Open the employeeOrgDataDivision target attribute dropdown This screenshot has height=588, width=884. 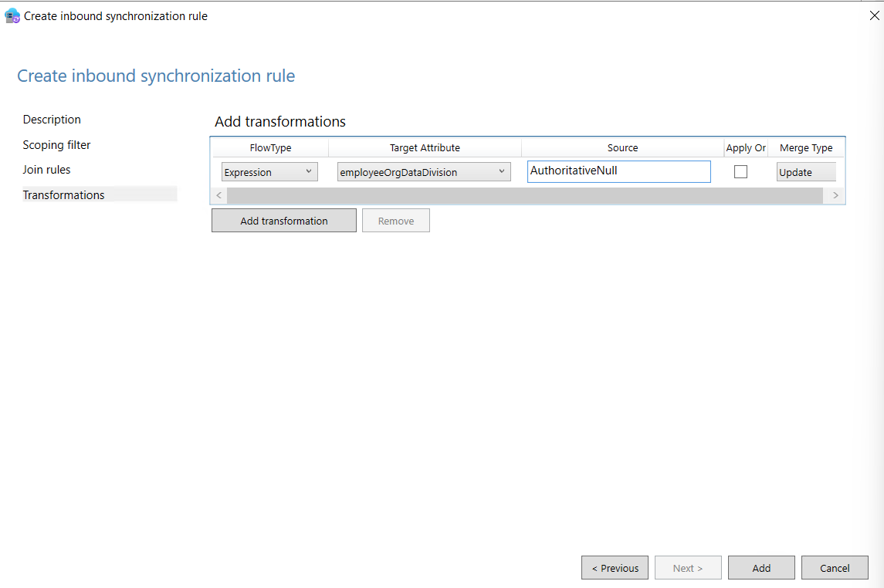coord(424,172)
